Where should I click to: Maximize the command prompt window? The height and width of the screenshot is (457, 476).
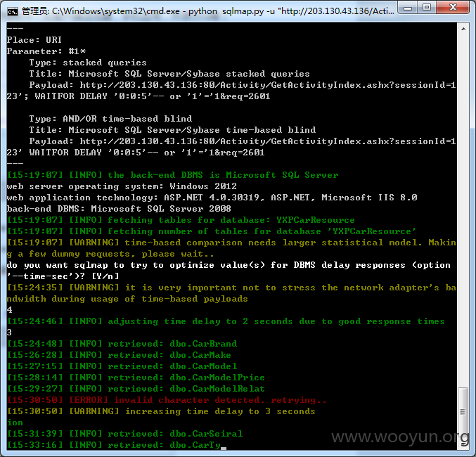pyautogui.click(x=427, y=7)
